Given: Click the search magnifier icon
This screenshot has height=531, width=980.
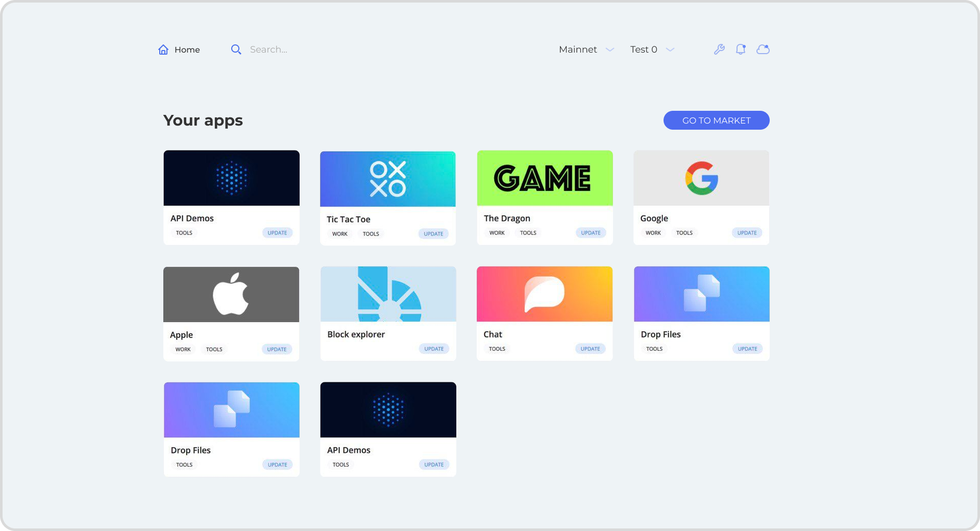Looking at the screenshot, I should tap(236, 50).
